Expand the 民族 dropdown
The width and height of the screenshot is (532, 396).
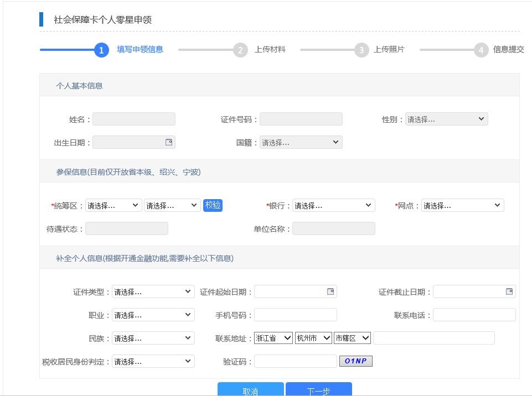[153, 338]
